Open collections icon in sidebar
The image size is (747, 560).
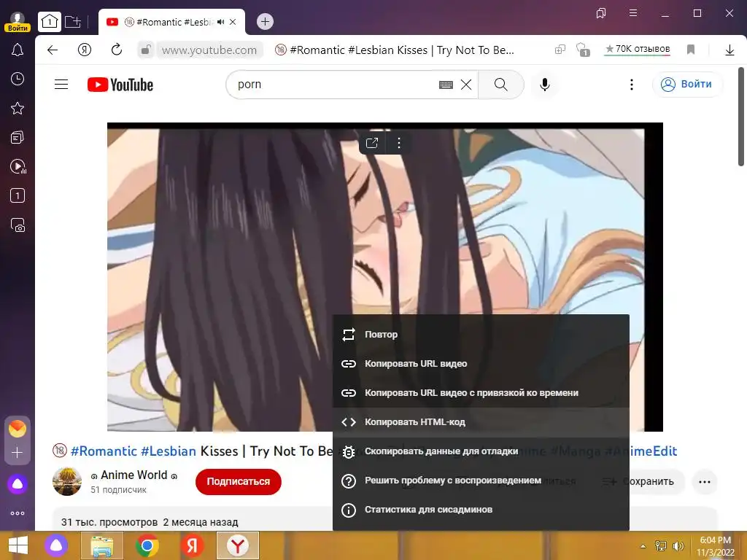(x=18, y=138)
